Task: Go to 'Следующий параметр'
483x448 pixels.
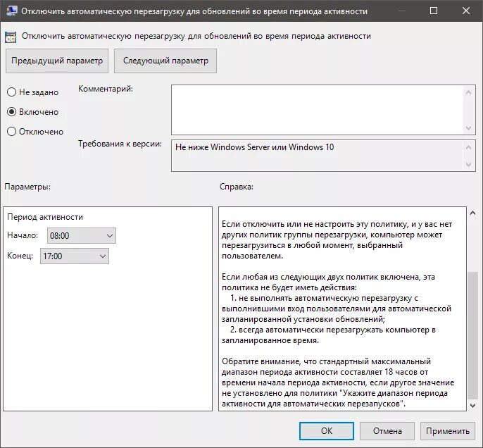Action: pyautogui.click(x=165, y=61)
